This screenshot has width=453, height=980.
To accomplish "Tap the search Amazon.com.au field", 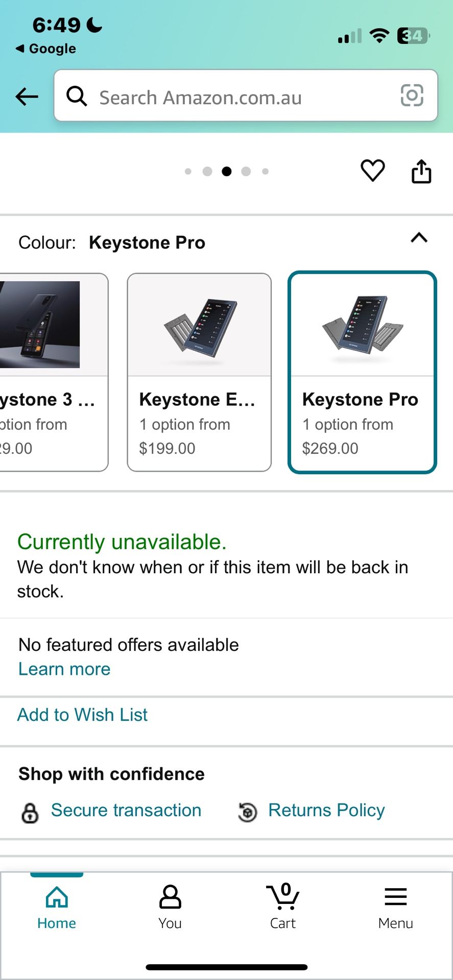I will click(230, 97).
